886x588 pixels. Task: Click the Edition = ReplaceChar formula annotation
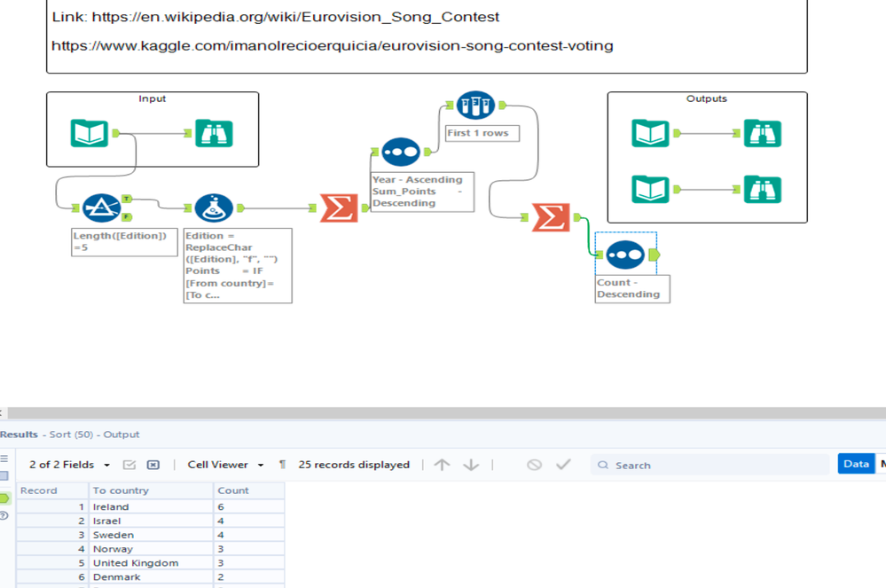(x=238, y=265)
